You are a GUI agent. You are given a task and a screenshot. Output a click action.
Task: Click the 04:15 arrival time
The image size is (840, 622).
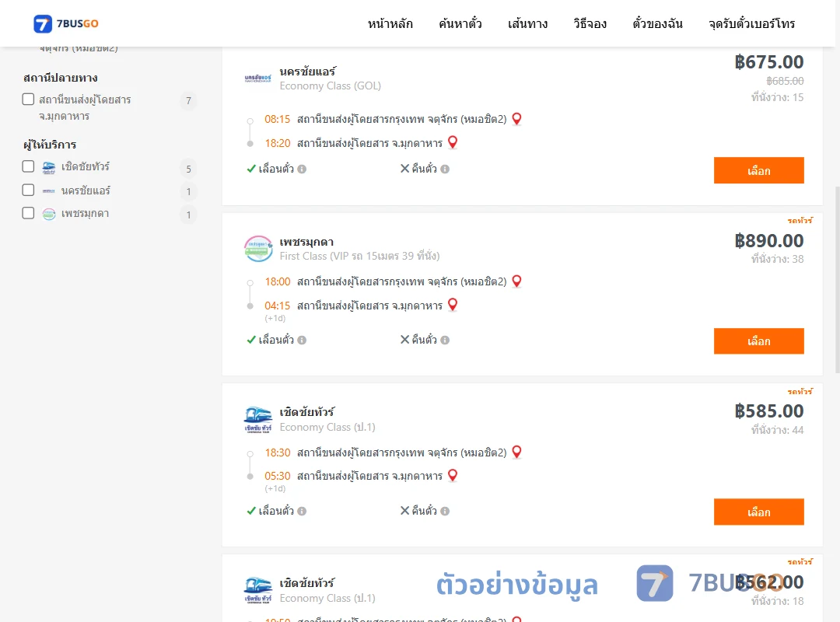[x=278, y=306]
